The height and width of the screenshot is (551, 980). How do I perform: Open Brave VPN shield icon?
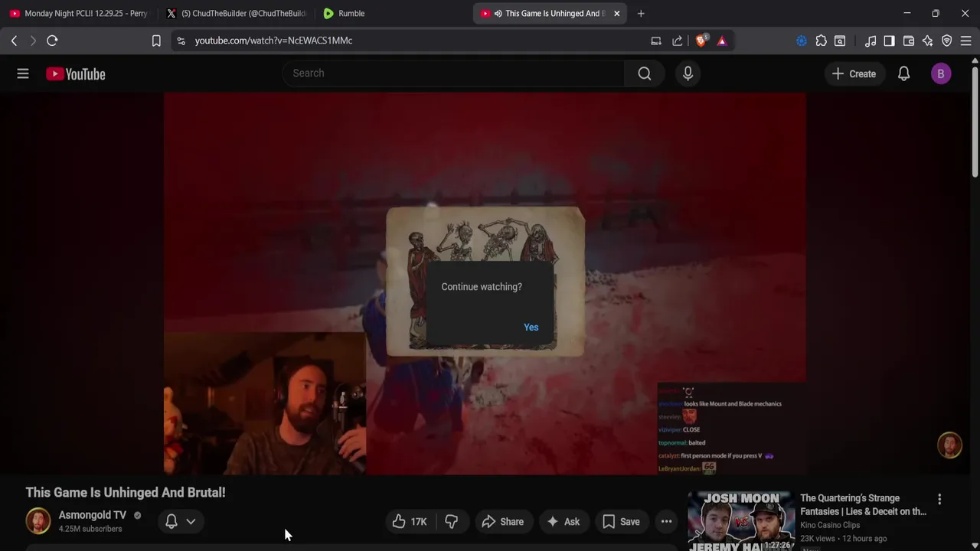(x=947, y=41)
